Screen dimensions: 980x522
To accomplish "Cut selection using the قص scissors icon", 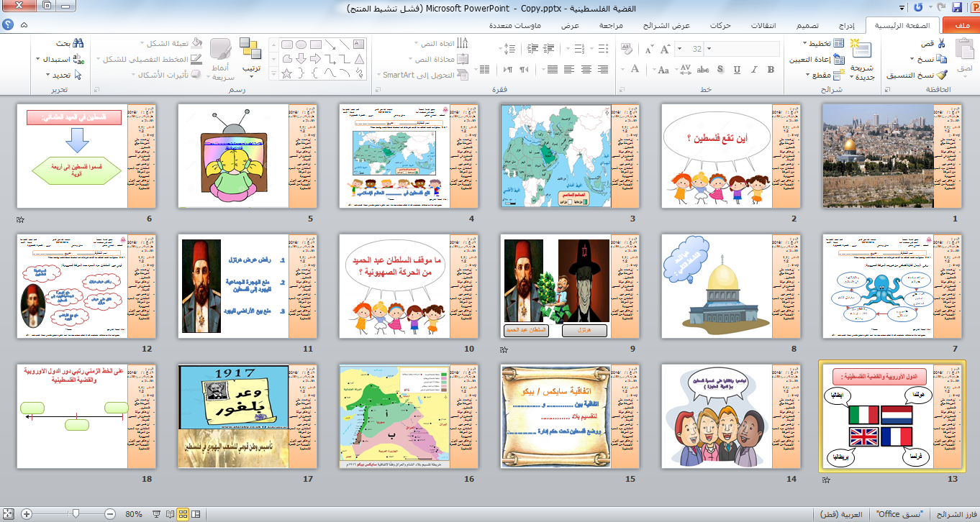I will (x=940, y=44).
